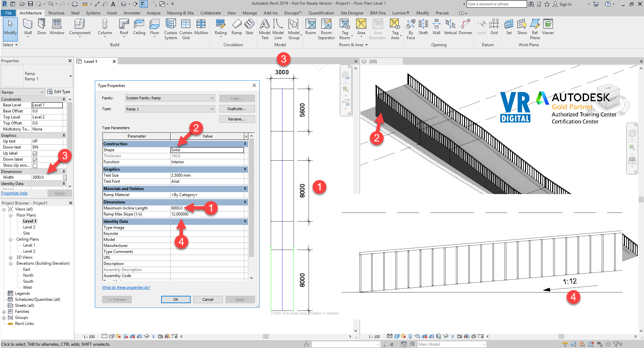Select the Grid datum tool
Viewport: 644px width, 348px height.
click(494, 27)
